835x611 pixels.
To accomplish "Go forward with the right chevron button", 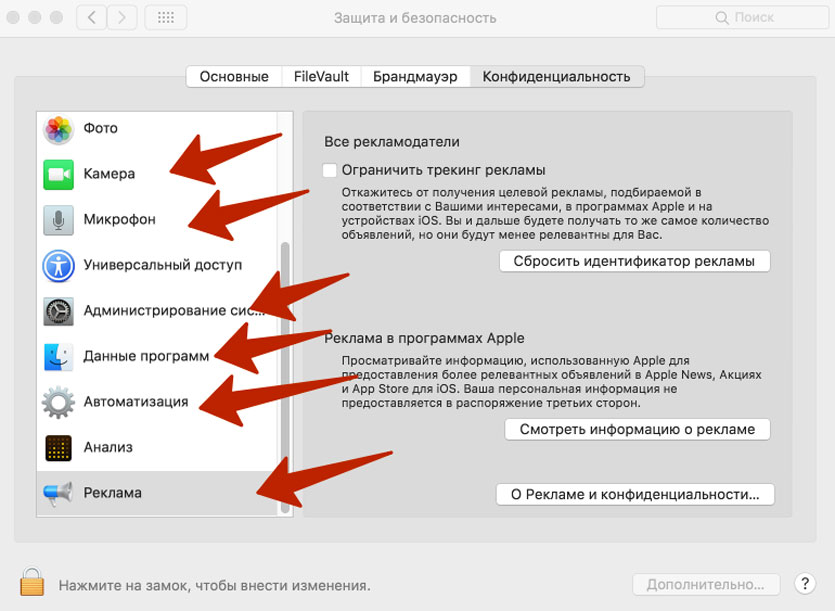I will coord(121,18).
